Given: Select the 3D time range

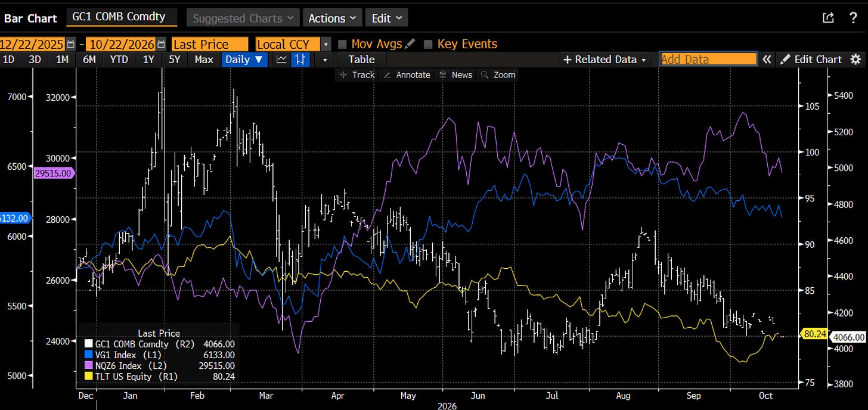Looking at the screenshot, I should 35,59.
